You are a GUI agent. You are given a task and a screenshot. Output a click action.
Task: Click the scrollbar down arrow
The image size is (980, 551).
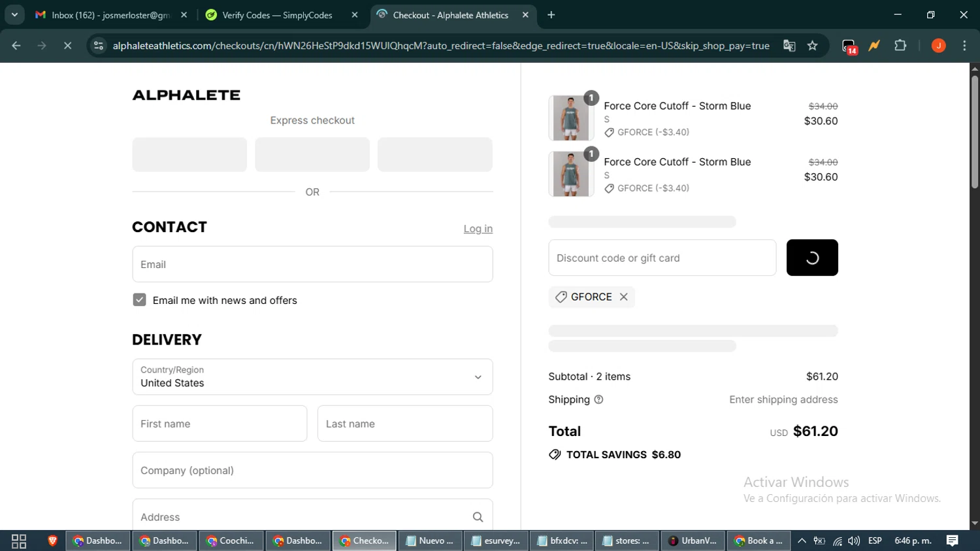coord(975,524)
